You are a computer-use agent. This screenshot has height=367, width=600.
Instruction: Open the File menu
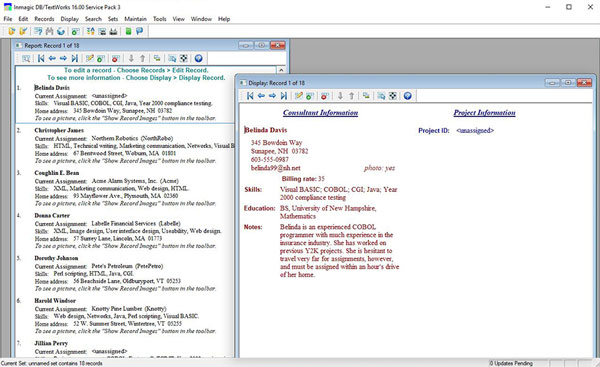8,19
